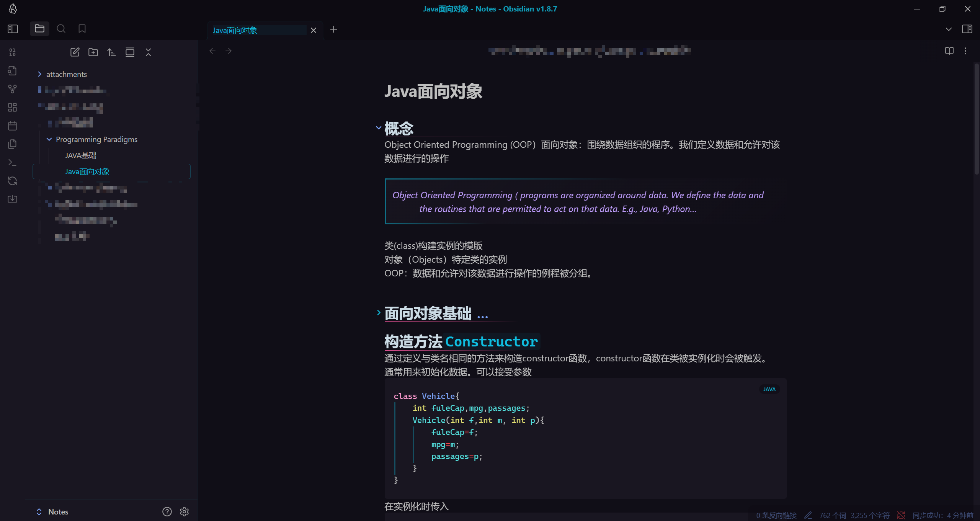The width and height of the screenshot is (980, 521).
Task: Click the editor vertical scrollbar
Action: pos(976,119)
